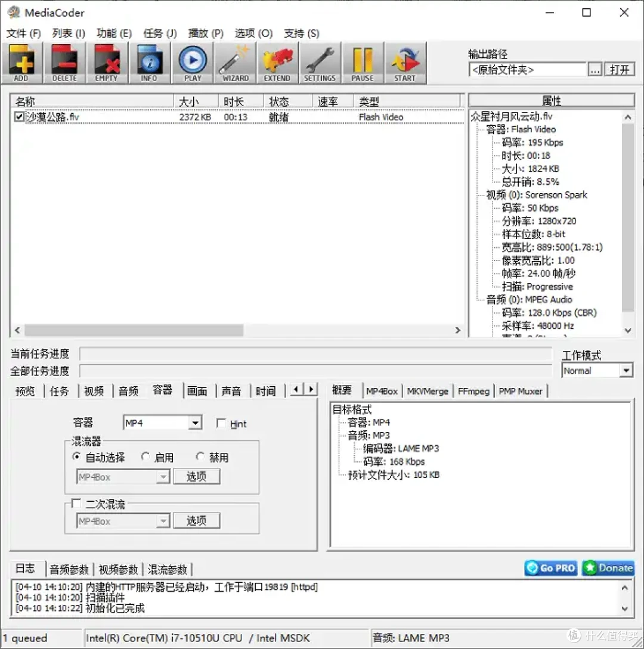The width and height of the screenshot is (644, 649).
Task: Open the 选项 (O) menu
Action: [x=253, y=33]
